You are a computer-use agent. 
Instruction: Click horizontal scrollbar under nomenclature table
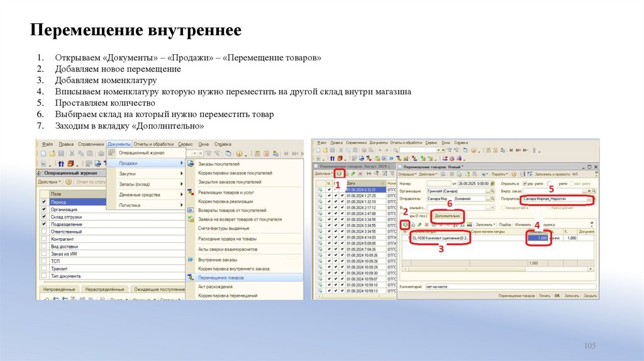coord(497,269)
